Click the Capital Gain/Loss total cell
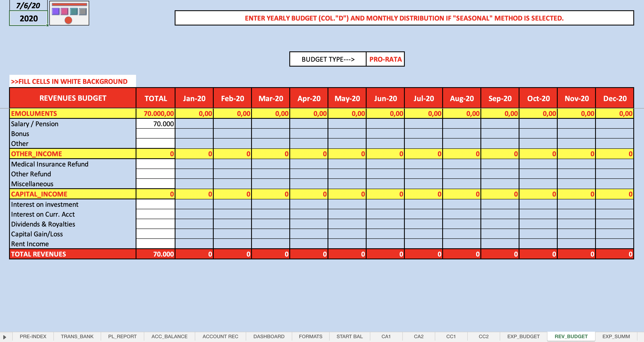 point(156,234)
